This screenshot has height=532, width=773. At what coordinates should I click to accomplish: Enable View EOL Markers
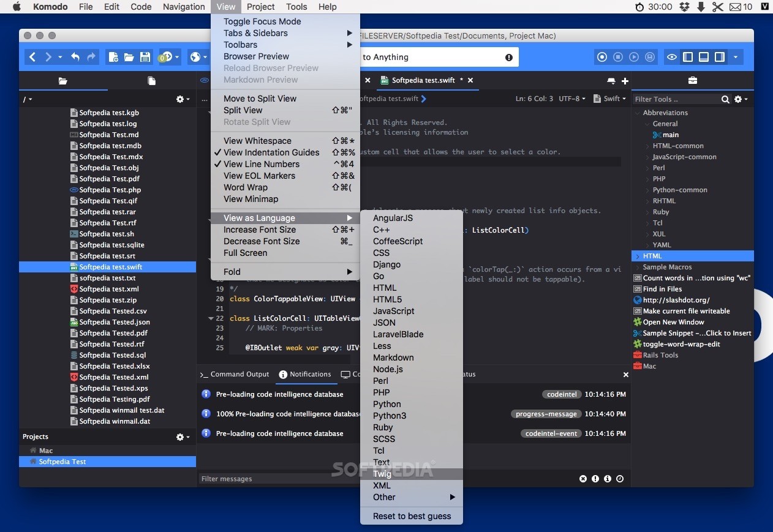[285, 176]
